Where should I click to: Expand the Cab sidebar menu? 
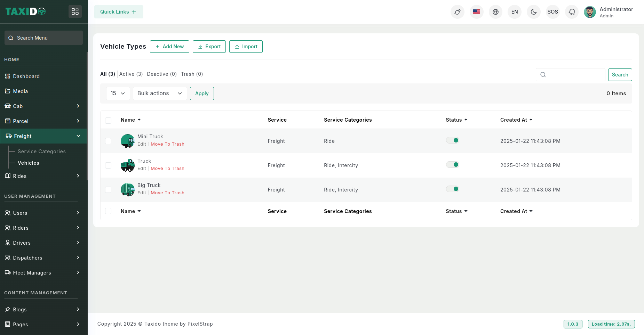(x=43, y=106)
